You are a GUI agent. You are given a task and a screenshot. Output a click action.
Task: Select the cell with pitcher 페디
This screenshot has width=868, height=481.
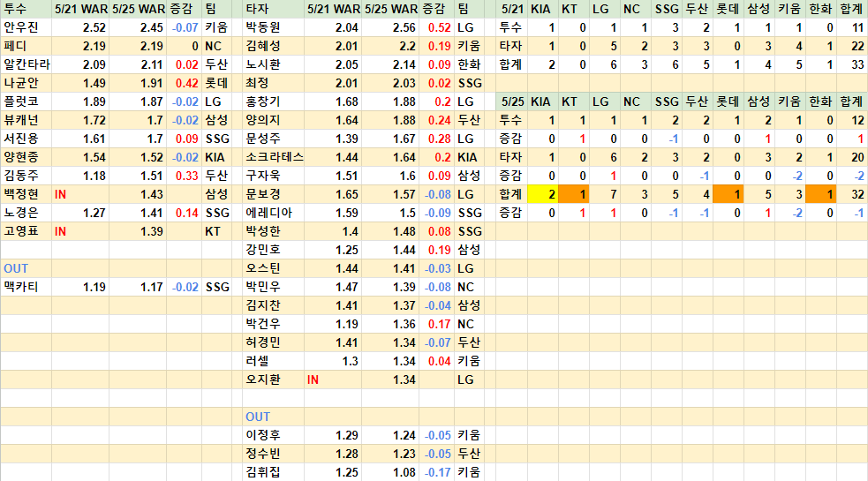click(26, 46)
